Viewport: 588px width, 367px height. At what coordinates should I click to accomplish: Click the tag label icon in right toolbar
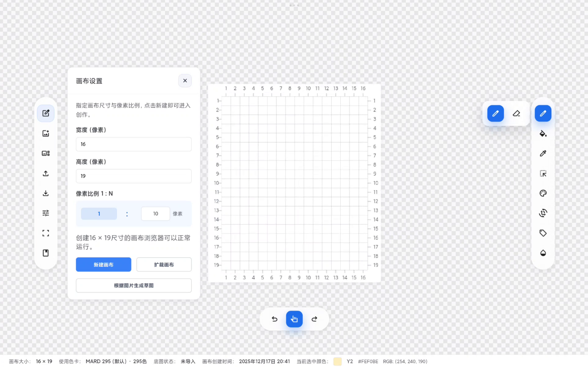(x=543, y=233)
